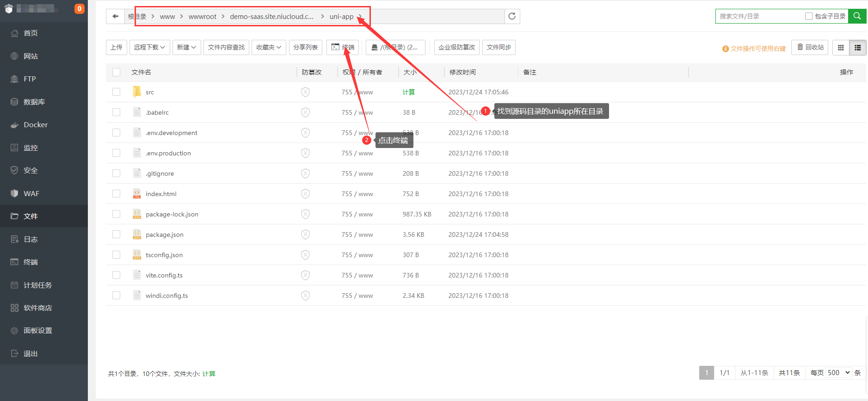868x401 pixels.
Task: Change the per-page count dropdown 500
Action: tap(838, 373)
